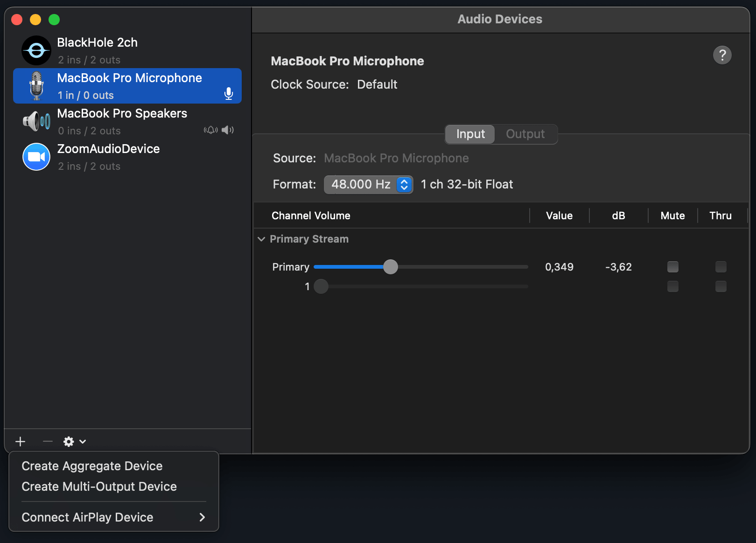Click the 0,349 value cell
Image resolution: width=756 pixels, height=543 pixels.
click(559, 267)
